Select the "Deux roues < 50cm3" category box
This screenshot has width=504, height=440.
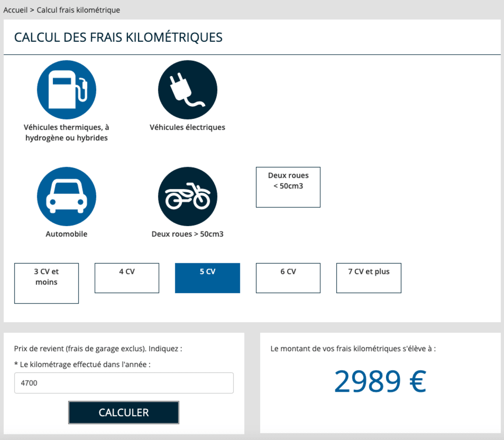[288, 187]
